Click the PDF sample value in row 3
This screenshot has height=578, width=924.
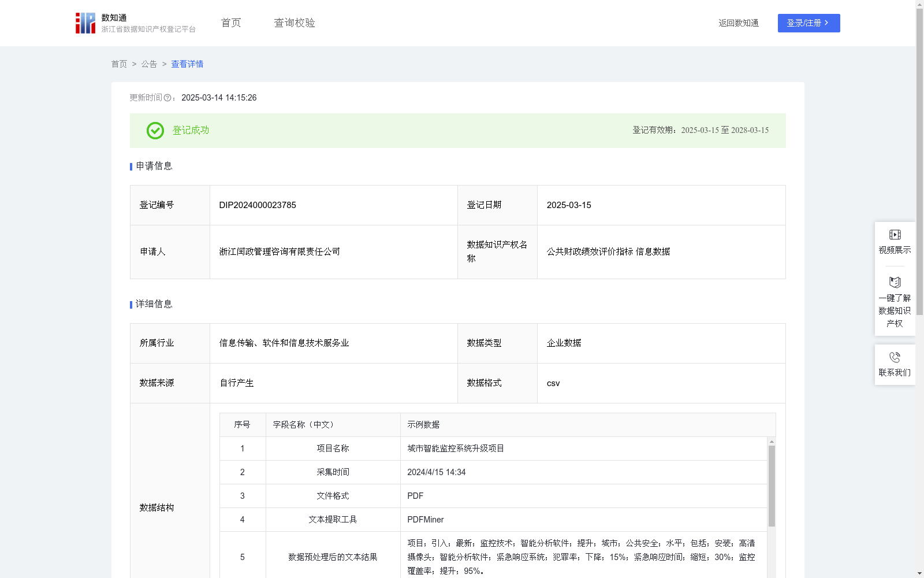[x=415, y=496]
